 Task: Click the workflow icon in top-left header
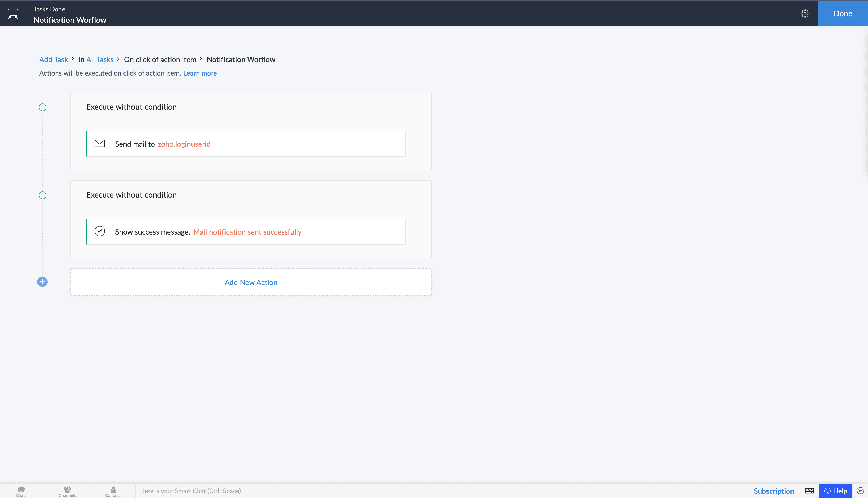coord(13,14)
